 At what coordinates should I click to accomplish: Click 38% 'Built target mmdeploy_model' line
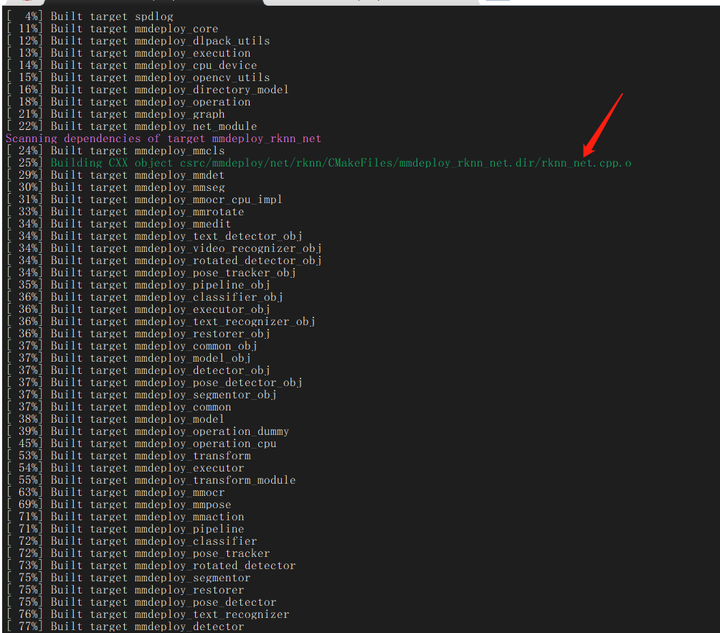click(x=116, y=419)
